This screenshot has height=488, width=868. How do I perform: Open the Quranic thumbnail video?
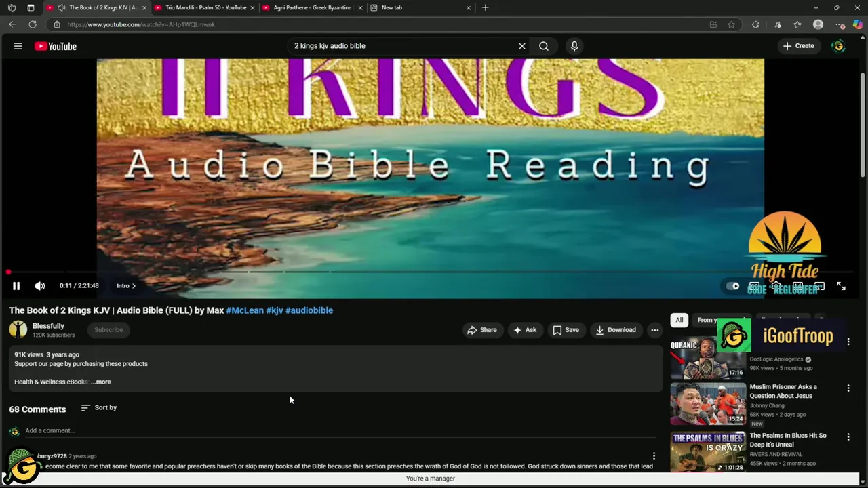(x=708, y=358)
